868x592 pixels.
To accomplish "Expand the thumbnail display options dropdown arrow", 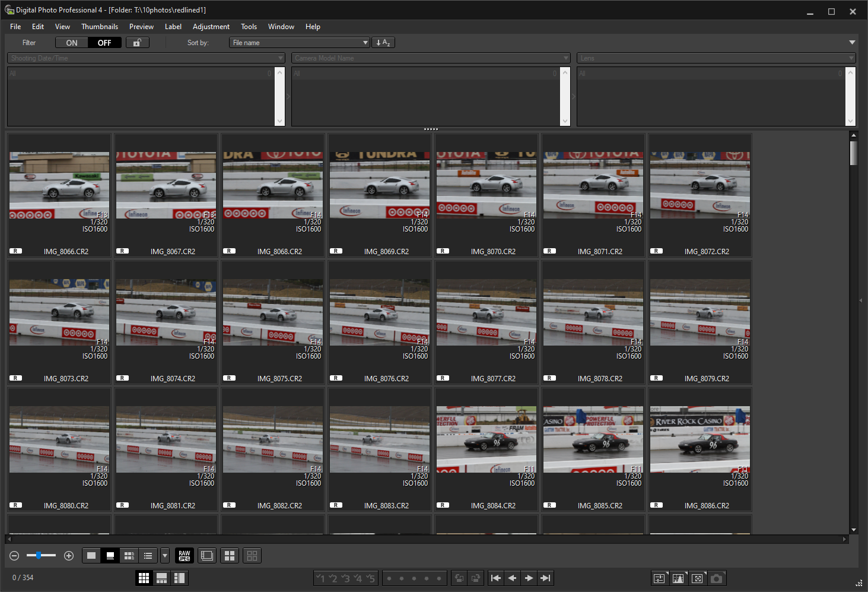I will coord(165,556).
